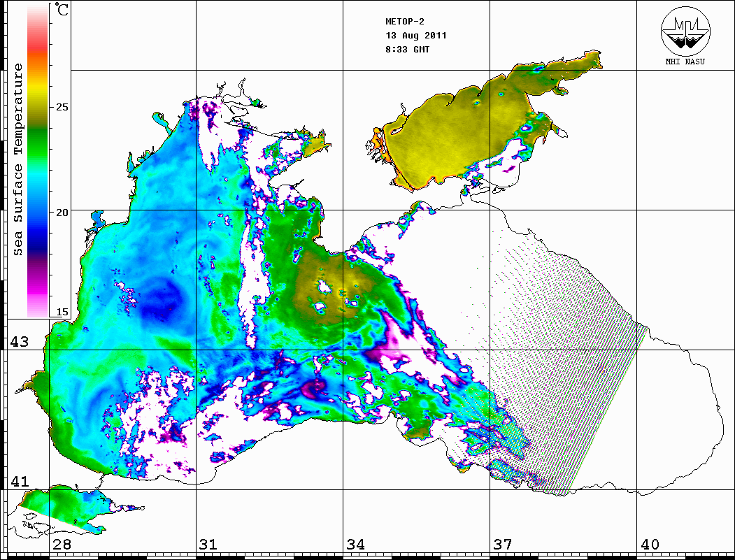
Task: Click longitude label '40'
Action: pos(650,545)
